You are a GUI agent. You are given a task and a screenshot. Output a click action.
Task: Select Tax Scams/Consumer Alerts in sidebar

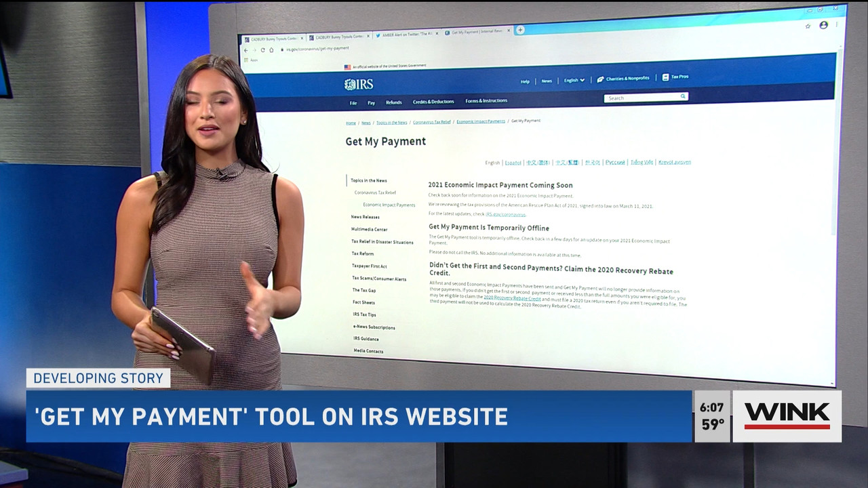point(379,279)
